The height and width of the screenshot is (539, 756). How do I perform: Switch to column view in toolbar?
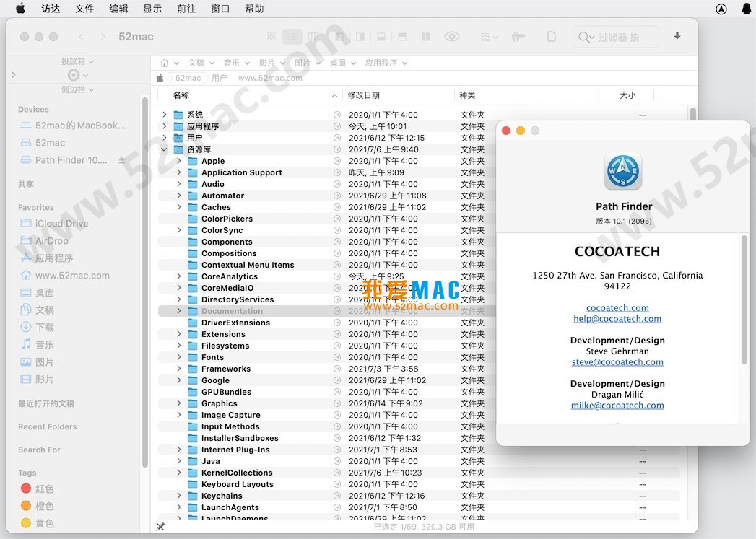pos(313,37)
